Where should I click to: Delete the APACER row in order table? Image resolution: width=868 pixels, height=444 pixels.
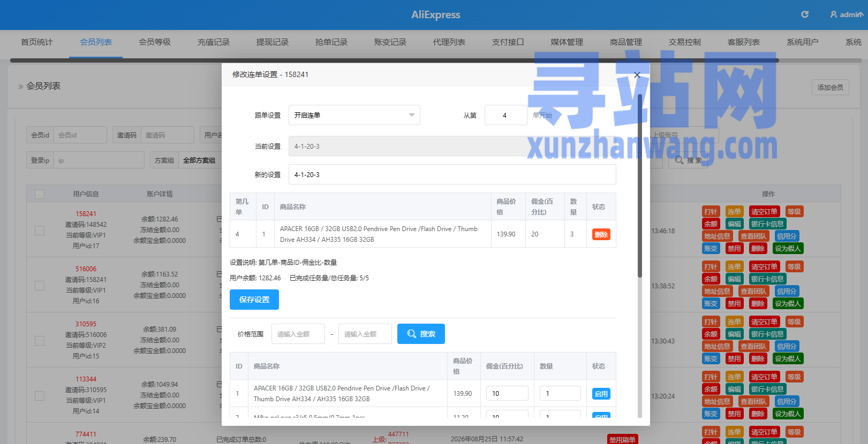coord(601,234)
